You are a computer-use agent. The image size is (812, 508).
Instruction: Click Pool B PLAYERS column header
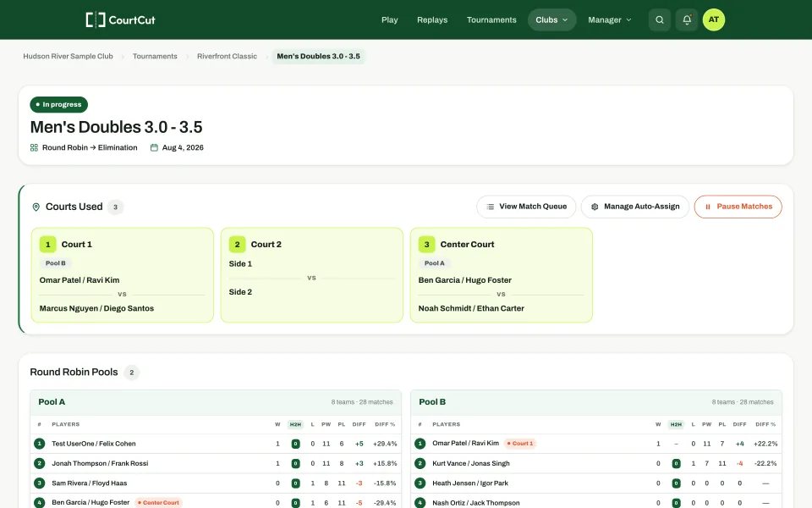[447, 424]
